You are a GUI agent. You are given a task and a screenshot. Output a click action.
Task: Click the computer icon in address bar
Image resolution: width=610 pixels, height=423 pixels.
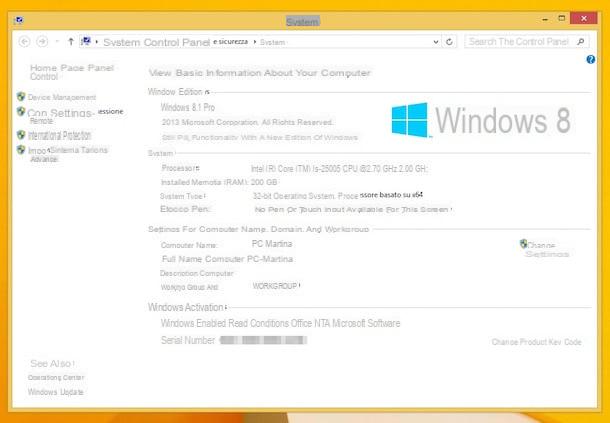(x=86, y=41)
